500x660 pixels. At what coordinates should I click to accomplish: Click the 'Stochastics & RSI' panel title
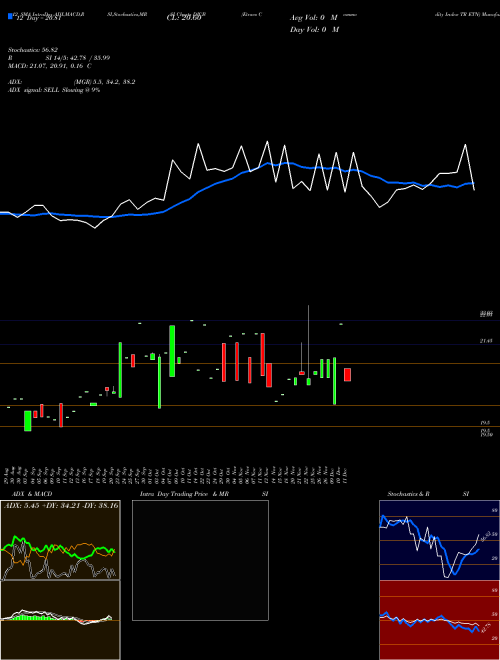(428, 494)
